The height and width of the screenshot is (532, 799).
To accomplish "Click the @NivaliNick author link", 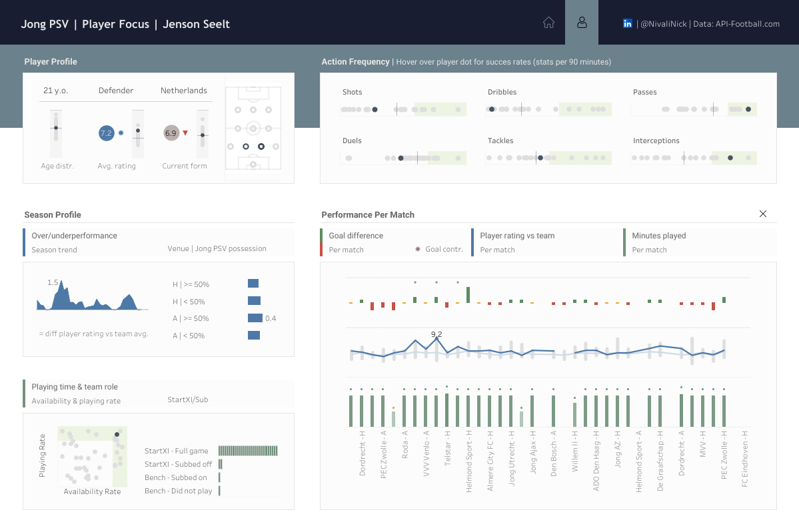I will [x=662, y=23].
